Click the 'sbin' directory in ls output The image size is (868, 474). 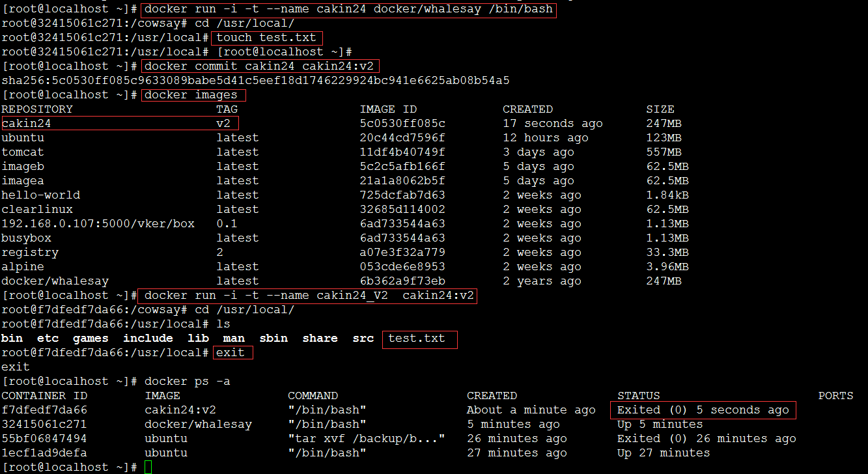(x=273, y=339)
